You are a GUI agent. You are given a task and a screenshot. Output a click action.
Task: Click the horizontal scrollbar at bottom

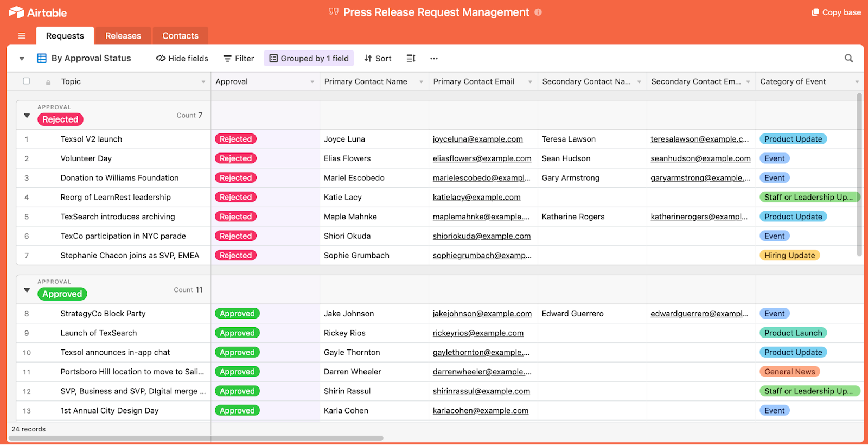(x=195, y=438)
